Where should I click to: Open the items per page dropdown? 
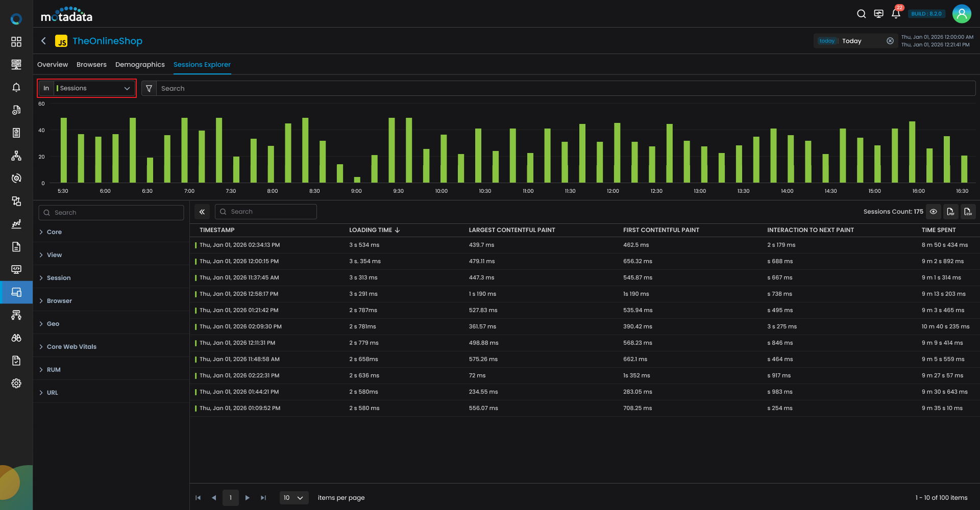(x=293, y=498)
